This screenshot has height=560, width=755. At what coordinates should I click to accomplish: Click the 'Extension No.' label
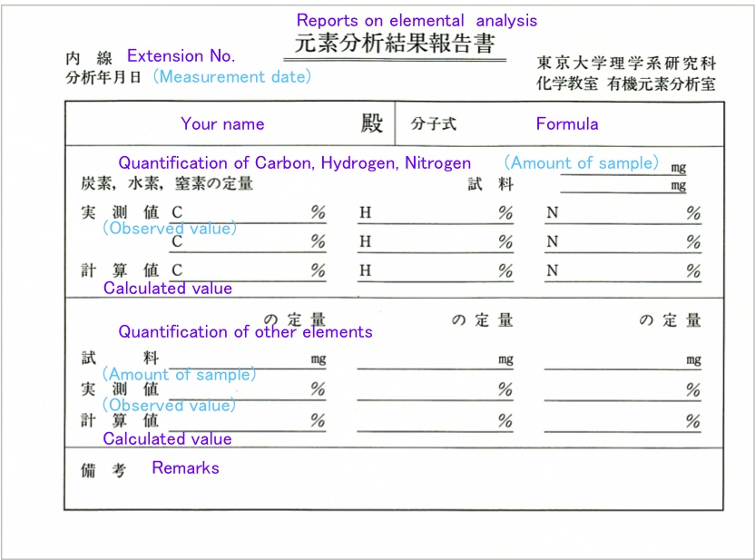(181, 56)
